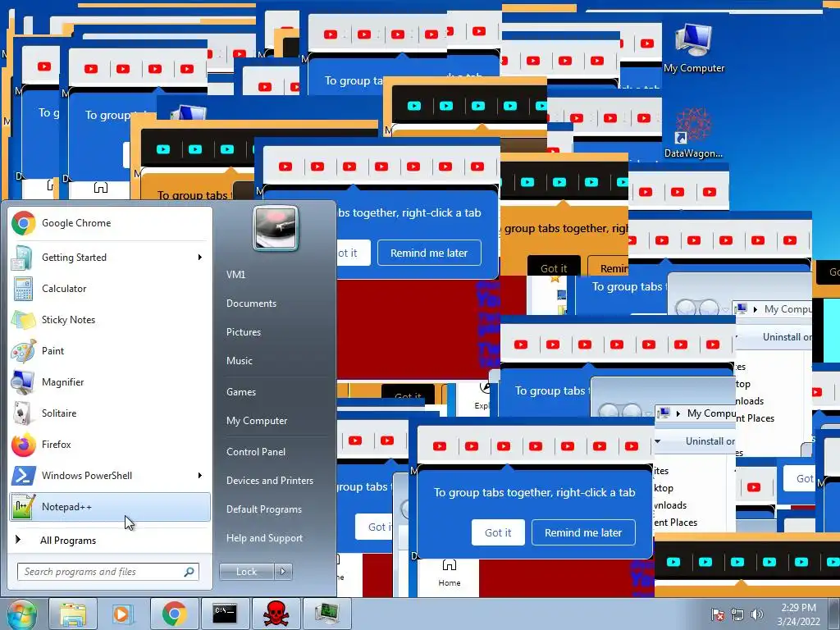
Task: Launch Paint from the Start menu
Action: (x=110, y=350)
